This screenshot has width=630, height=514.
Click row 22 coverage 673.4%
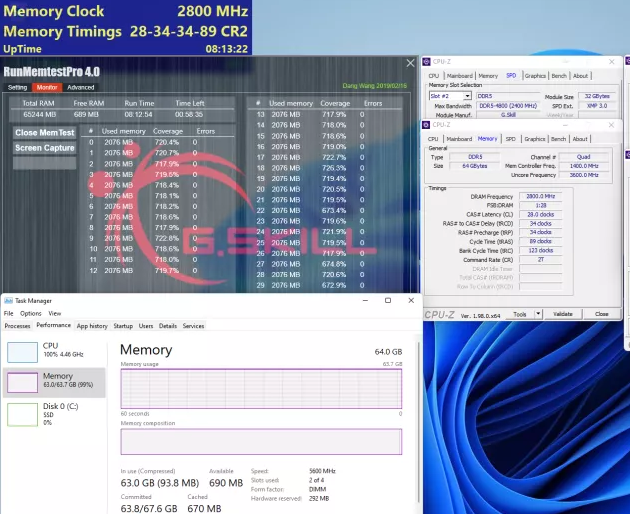point(333,211)
